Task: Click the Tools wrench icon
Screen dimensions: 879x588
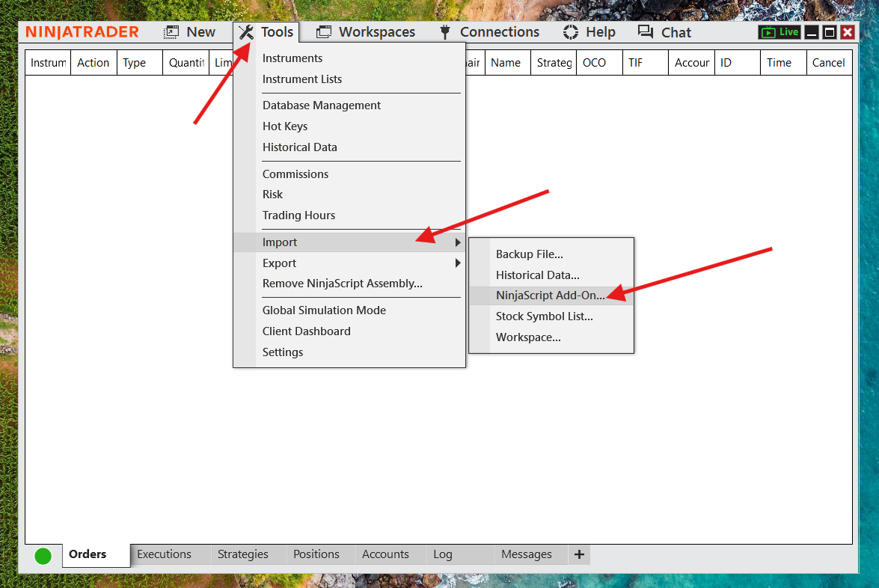Action: (x=246, y=32)
